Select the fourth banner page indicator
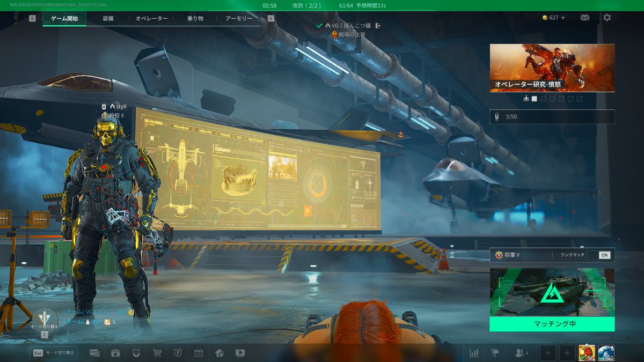 click(x=561, y=99)
